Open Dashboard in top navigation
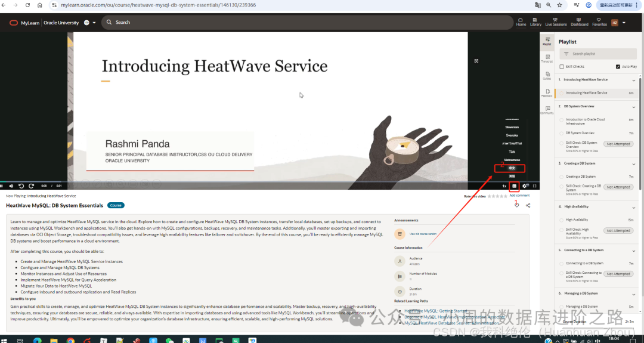Screen dimensions: 644x343 pos(579,22)
